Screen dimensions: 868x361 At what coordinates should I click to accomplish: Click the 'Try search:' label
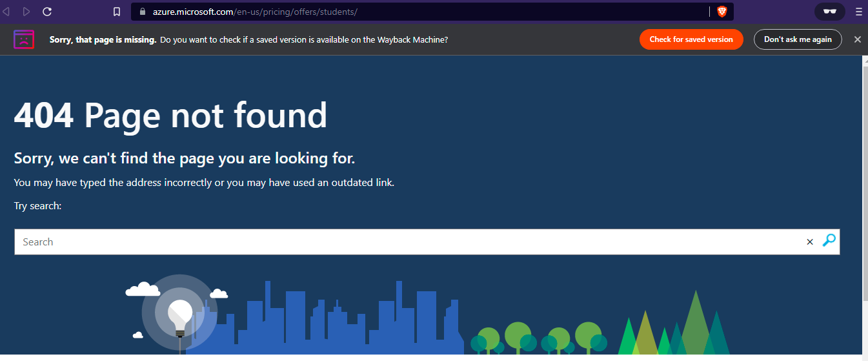[37, 206]
